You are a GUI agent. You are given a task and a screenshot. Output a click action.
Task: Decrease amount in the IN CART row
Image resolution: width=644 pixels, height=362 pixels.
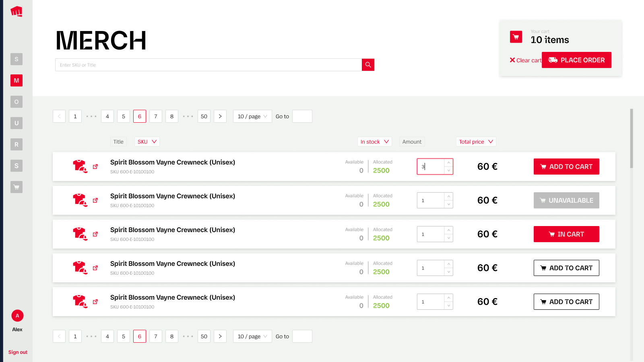[449, 238]
